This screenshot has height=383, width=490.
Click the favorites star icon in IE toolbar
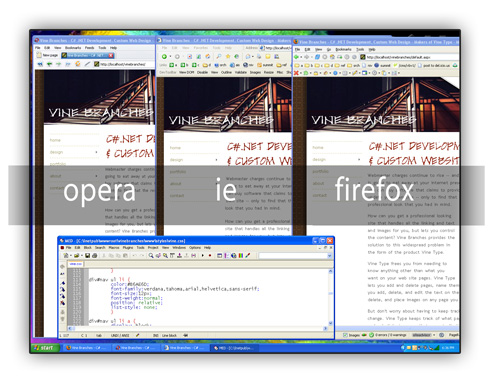coord(228,57)
